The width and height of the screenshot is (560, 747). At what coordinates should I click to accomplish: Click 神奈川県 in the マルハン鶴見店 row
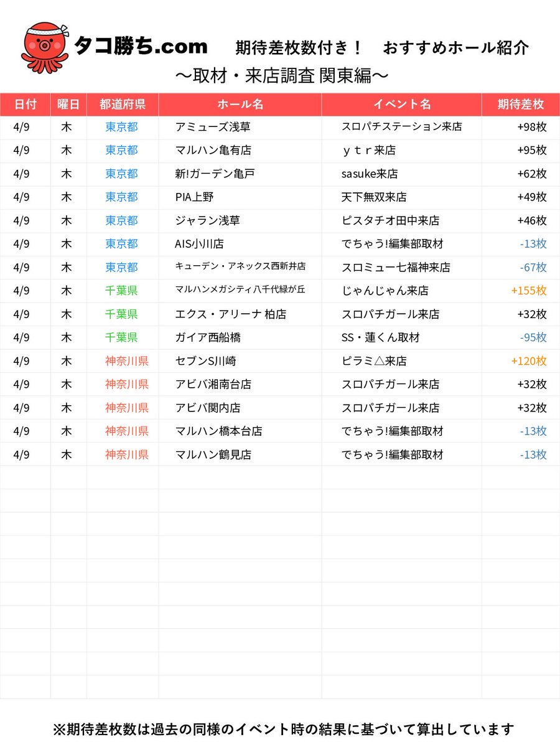pyautogui.click(x=127, y=454)
